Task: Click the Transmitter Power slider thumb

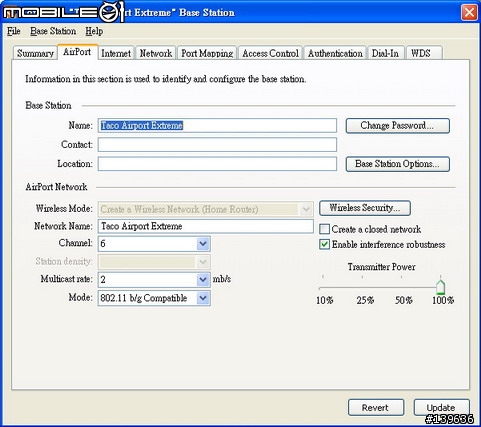Action: tap(441, 287)
